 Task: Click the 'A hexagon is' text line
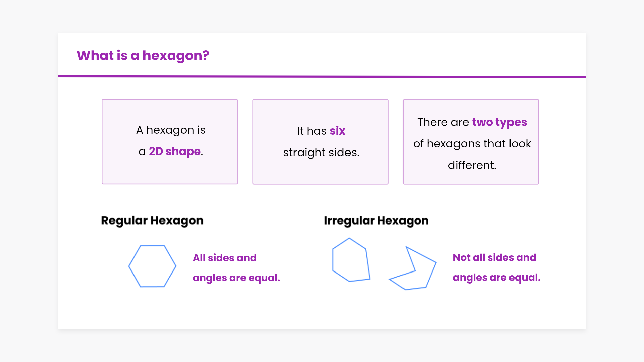coord(171,130)
